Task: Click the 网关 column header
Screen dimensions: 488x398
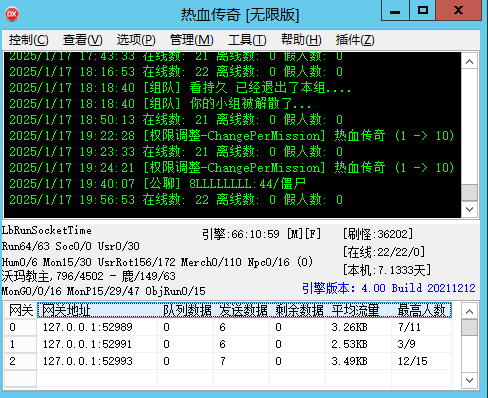Action: pos(21,310)
